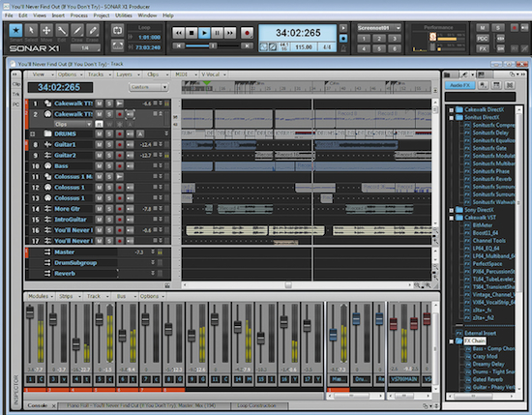The width and height of the screenshot is (532, 415).
Task: Open the Edit menu
Action: click(23, 15)
